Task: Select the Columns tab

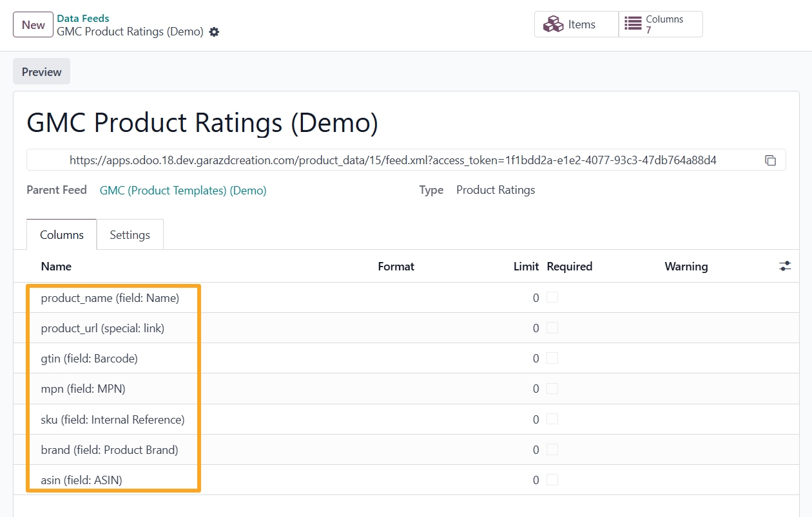Action: coord(61,234)
